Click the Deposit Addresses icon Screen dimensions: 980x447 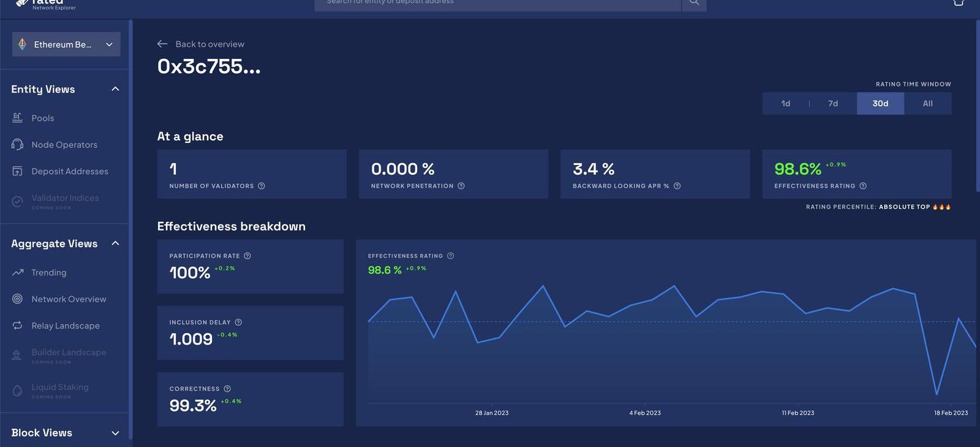[18, 171]
